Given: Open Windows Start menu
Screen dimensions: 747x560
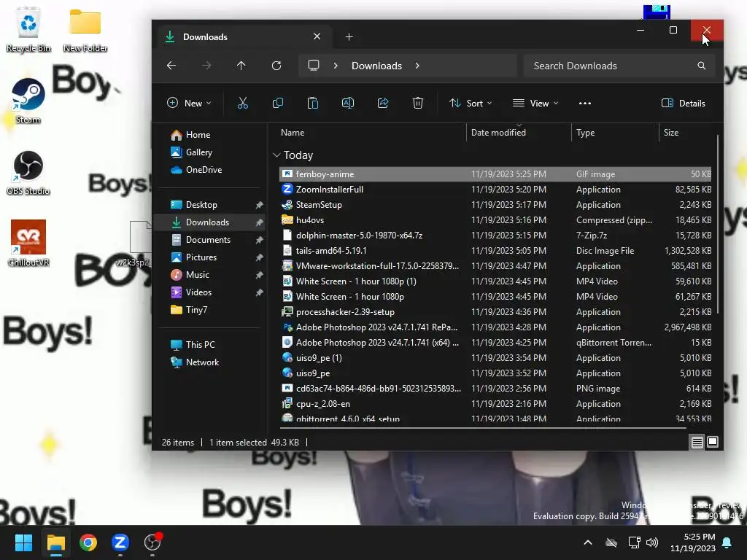Looking at the screenshot, I should pos(23,542).
